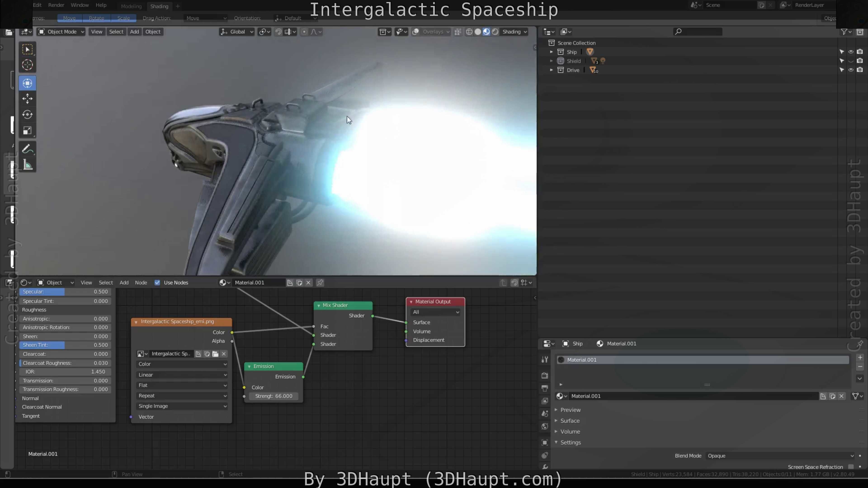Viewport: 868px width, 488px height.
Task: Expand the Surface panel in material properties
Action: (570, 421)
